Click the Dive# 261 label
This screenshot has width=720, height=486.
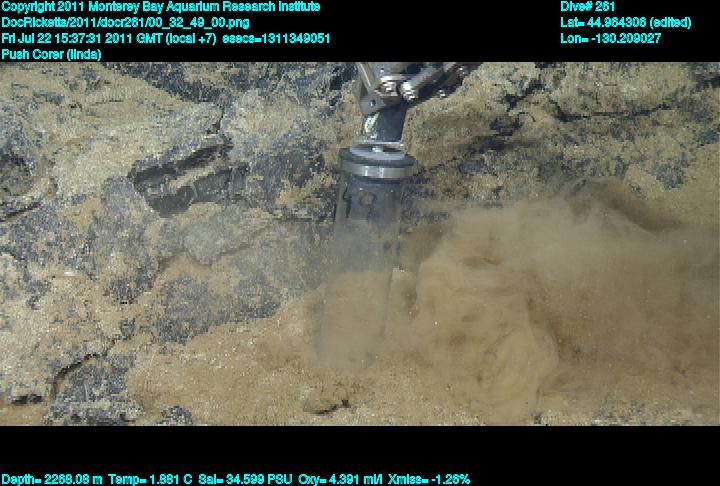click(587, 7)
